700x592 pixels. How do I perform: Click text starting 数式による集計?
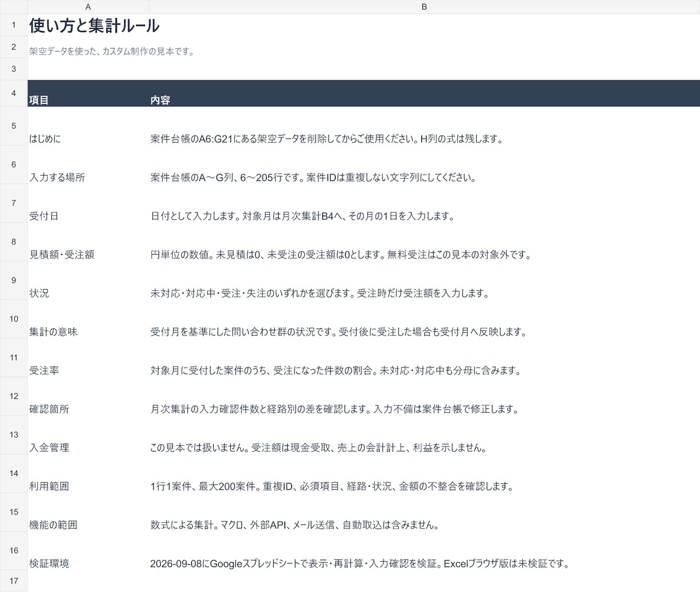click(295, 525)
